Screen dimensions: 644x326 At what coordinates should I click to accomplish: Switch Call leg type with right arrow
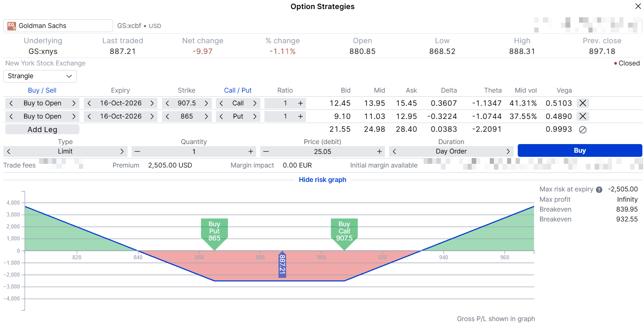pyautogui.click(x=255, y=103)
